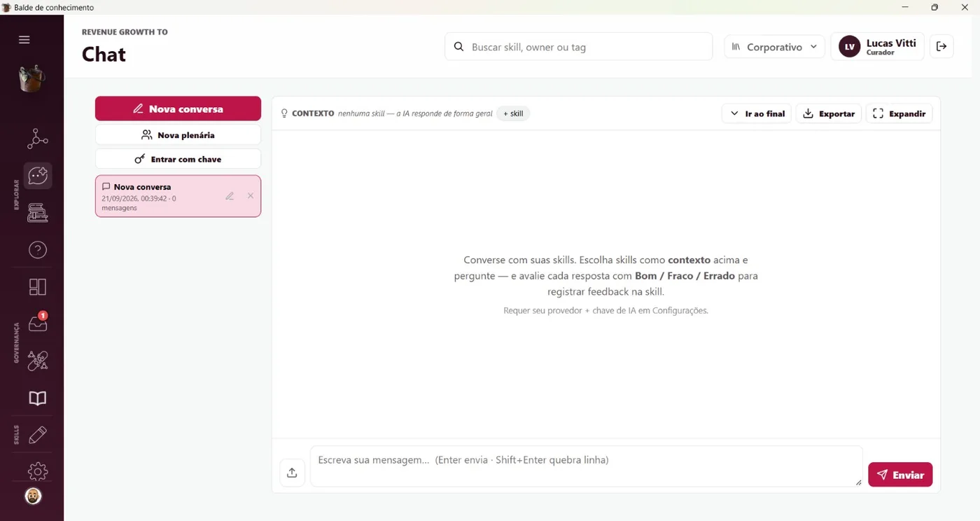This screenshot has width=980, height=521.
Task: Open the inbox icon with notification badge
Action: click(38, 323)
